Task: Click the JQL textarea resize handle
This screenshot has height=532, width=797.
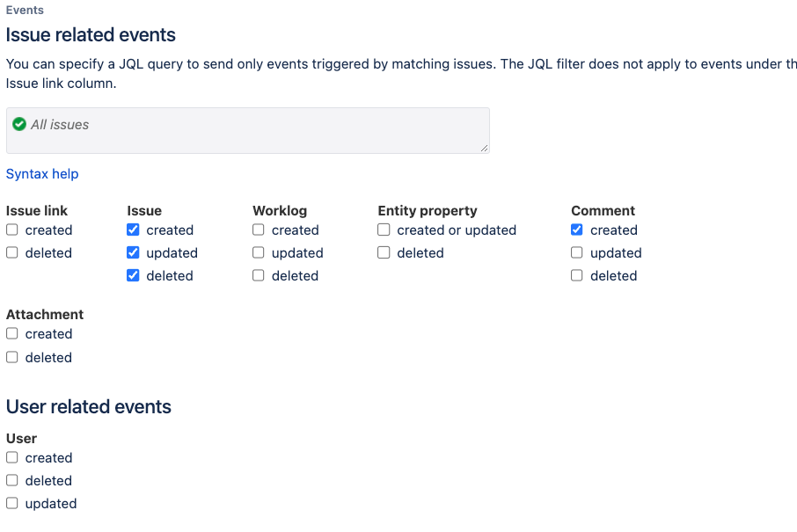Action: pos(485,149)
